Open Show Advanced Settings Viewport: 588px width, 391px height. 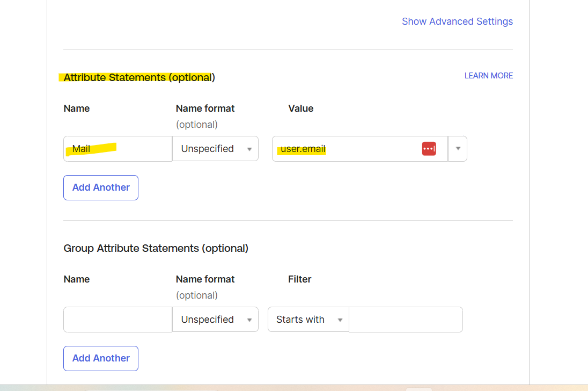457,21
